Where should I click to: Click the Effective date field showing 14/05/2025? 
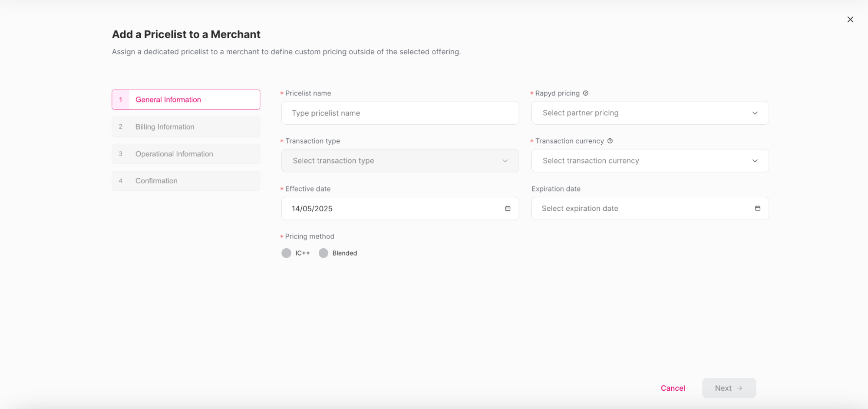[x=400, y=209]
